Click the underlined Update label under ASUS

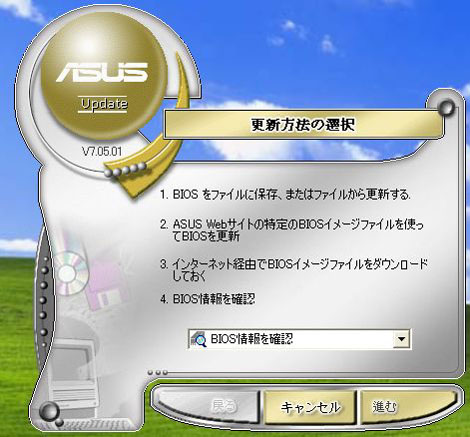[x=104, y=104]
